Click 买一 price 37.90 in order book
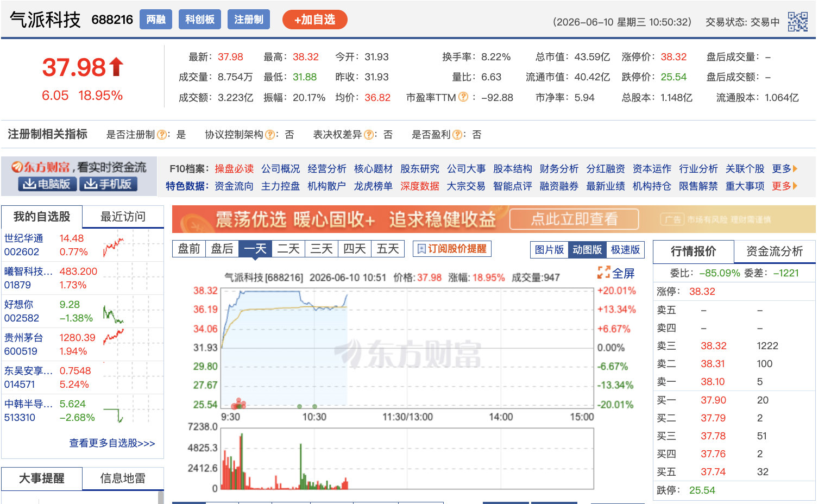 tap(714, 400)
